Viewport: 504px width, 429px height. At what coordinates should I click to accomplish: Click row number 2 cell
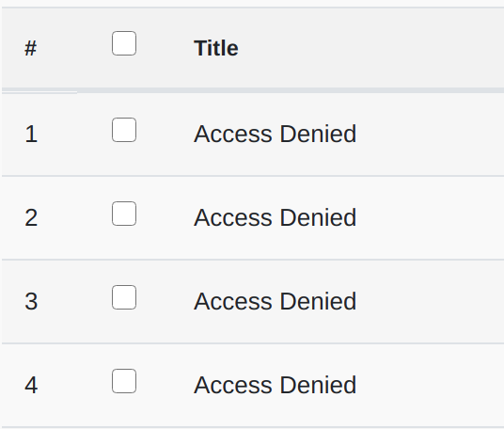pos(31,217)
